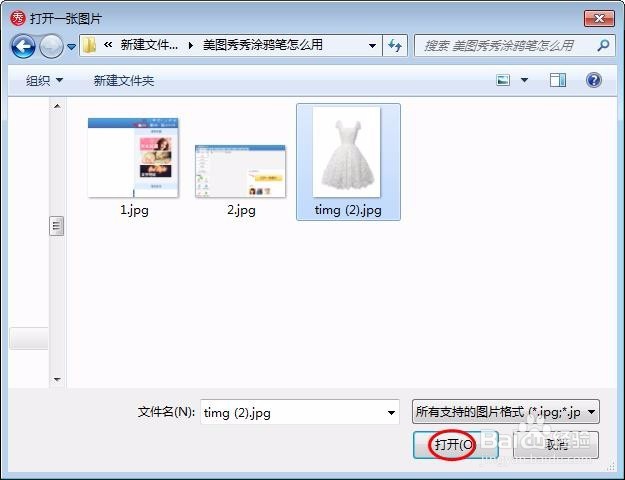Click the 美图秀秀 logo in title bar
Screen dimensions: 625x480
[18, 18]
